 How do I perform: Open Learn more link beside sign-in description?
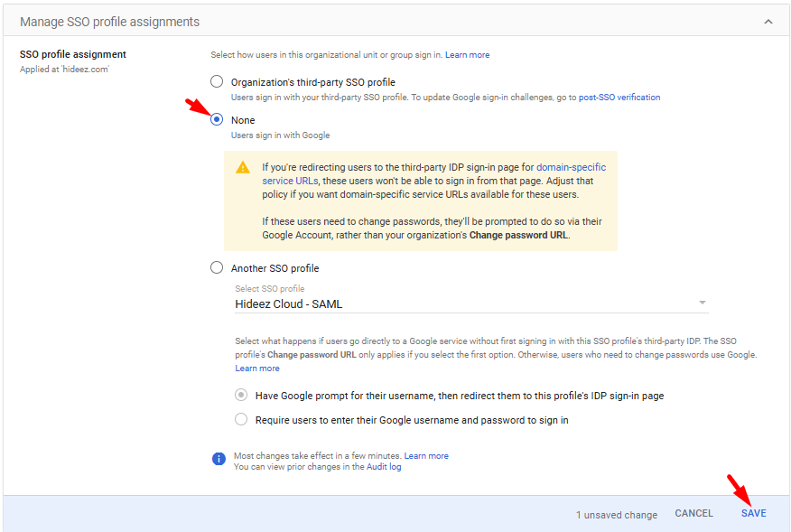tap(467, 55)
